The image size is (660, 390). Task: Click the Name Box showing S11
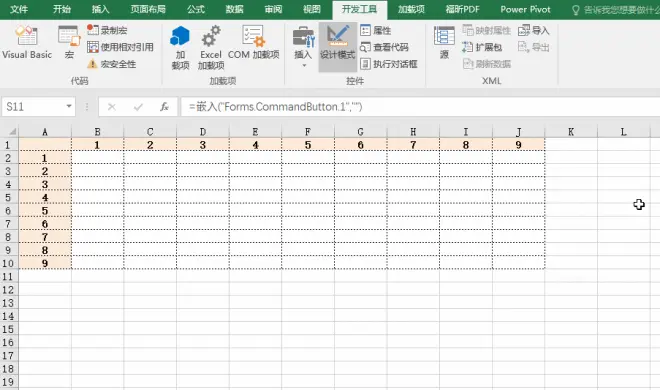(33, 107)
